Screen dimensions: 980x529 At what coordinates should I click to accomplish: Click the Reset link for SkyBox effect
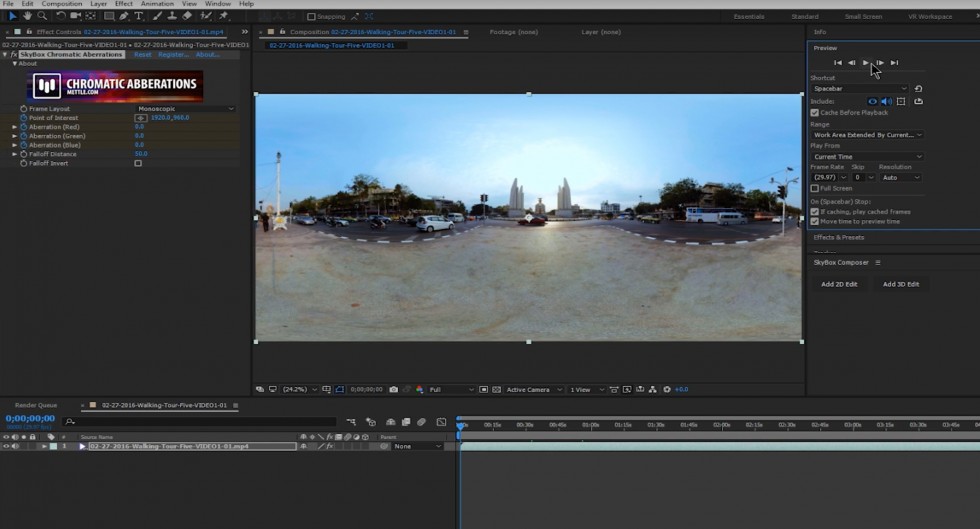143,54
